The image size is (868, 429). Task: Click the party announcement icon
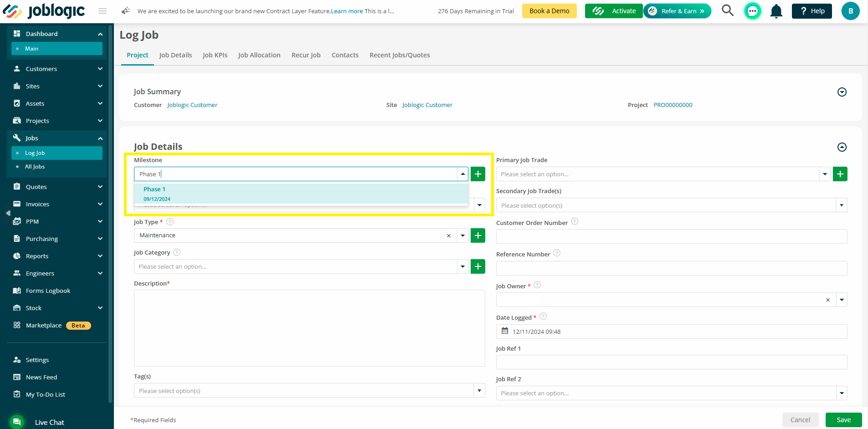[126, 10]
